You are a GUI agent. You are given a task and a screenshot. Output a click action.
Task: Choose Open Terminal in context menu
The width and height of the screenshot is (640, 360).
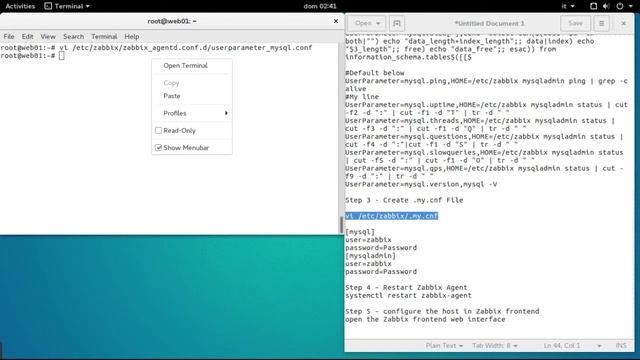192,65
